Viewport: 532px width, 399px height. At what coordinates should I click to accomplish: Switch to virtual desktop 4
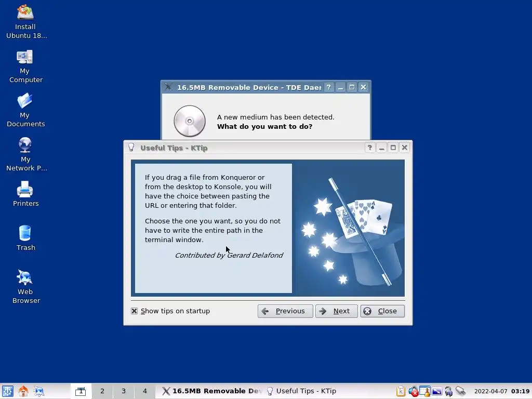click(145, 391)
